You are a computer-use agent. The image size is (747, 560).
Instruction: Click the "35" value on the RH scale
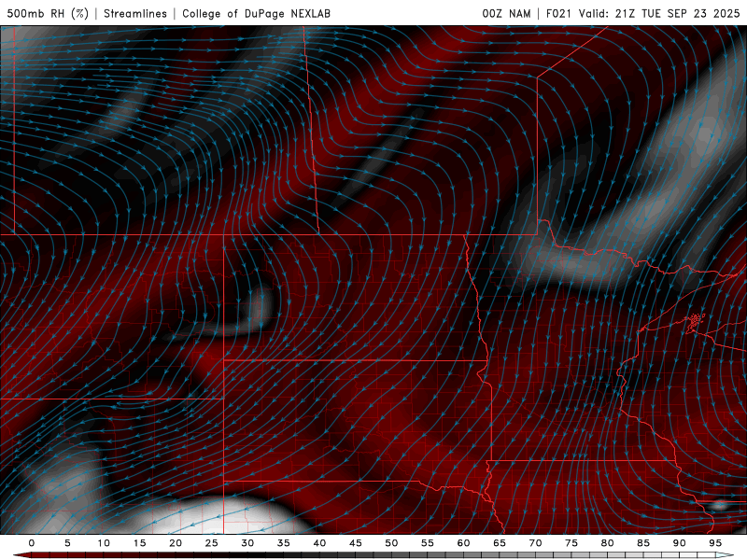[284, 543]
